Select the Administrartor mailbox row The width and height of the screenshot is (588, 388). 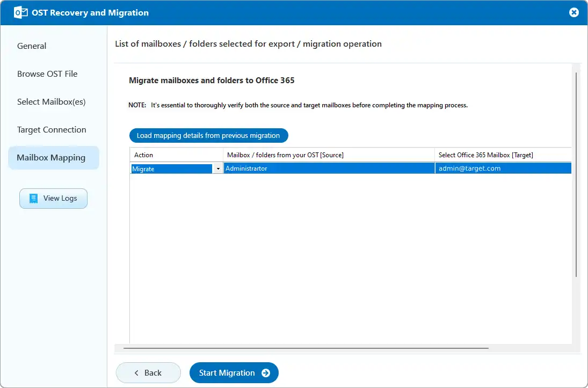tap(329, 168)
